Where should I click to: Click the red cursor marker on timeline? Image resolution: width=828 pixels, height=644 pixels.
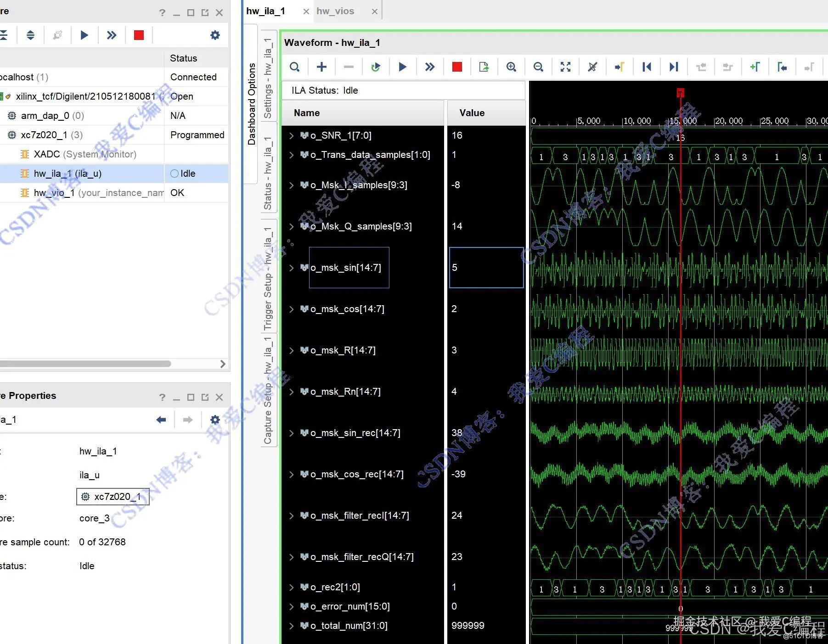680,93
